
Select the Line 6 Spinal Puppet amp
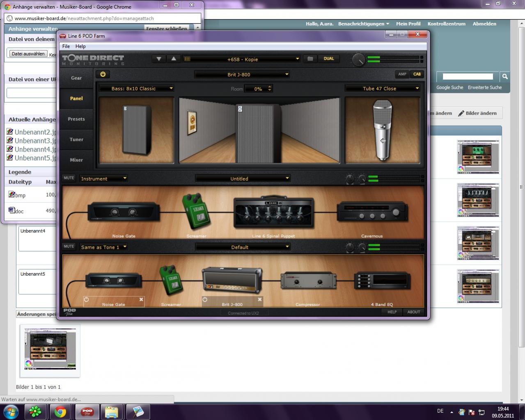click(x=274, y=212)
